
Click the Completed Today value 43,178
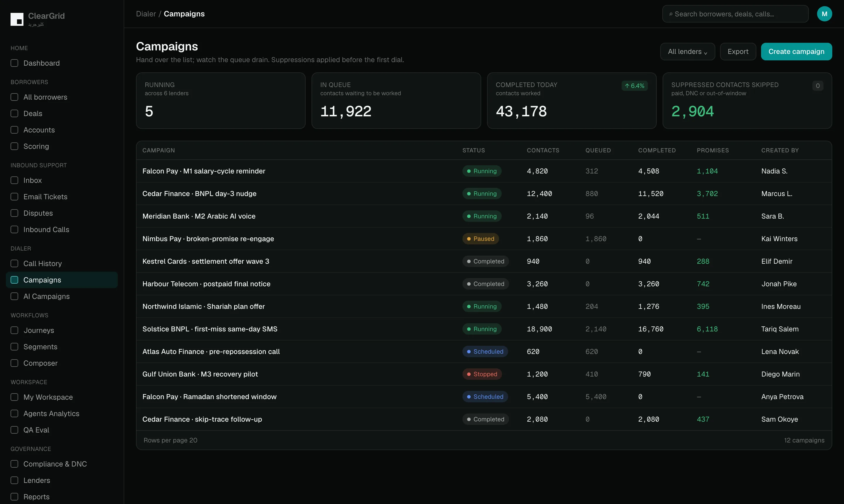(521, 111)
